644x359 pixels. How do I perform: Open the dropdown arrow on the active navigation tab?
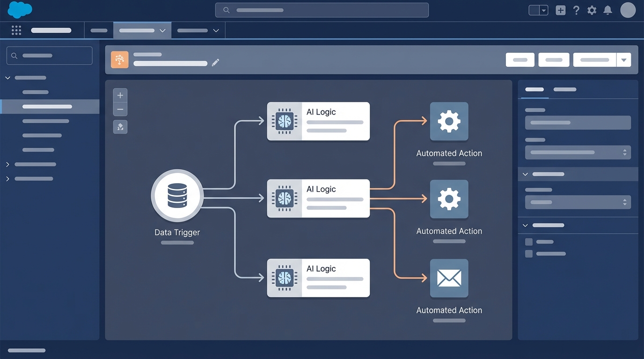tap(163, 30)
